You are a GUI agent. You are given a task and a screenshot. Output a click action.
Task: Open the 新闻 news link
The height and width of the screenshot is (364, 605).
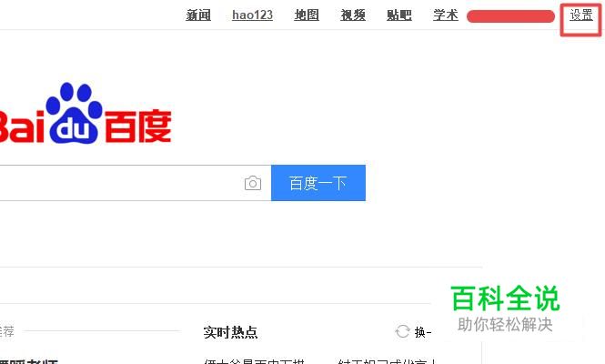pyautogui.click(x=198, y=15)
